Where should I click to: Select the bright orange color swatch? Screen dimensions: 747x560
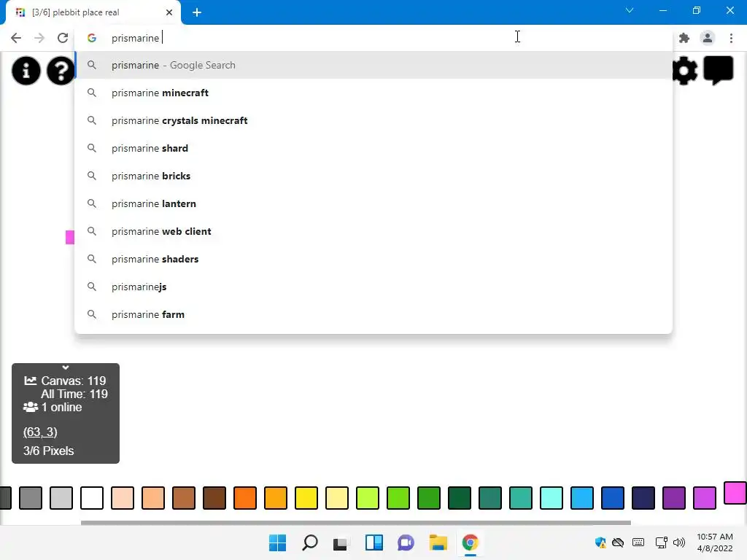coord(245,498)
